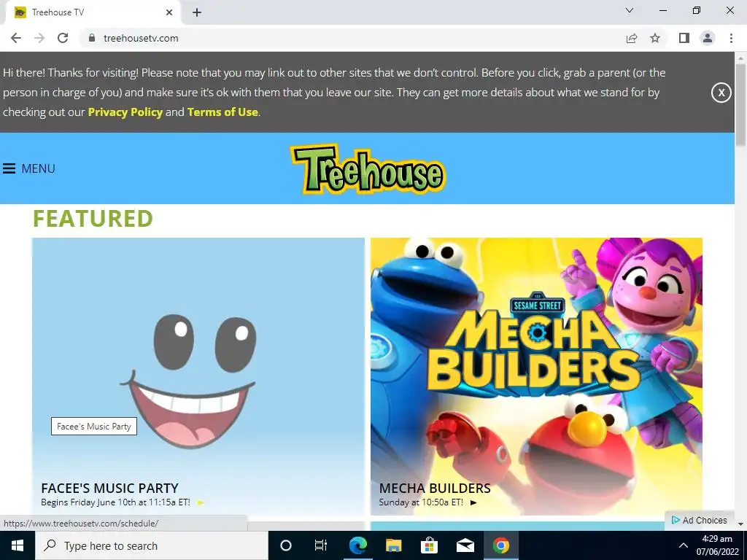Select the Treehouse TV tab
Screen dimensions: 747x560
coord(93,12)
